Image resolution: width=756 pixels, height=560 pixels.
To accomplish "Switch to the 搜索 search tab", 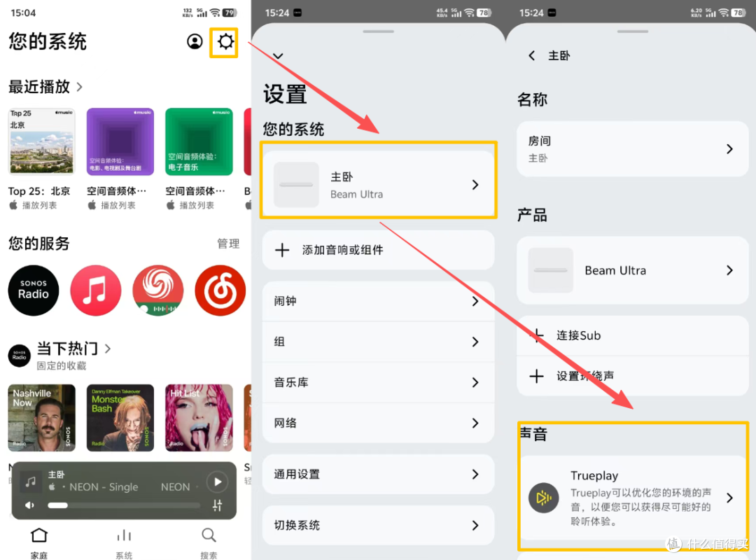I will pyautogui.click(x=209, y=542).
